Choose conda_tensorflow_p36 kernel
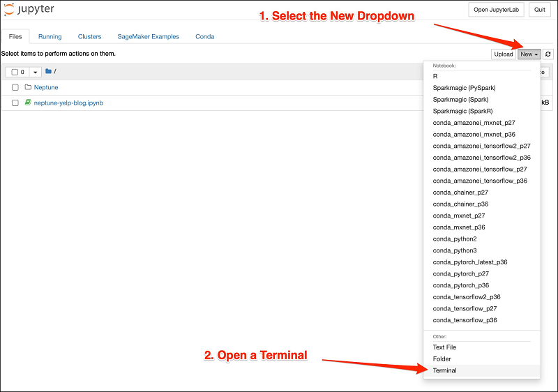This screenshot has height=392, width=558. pos(482,320)
